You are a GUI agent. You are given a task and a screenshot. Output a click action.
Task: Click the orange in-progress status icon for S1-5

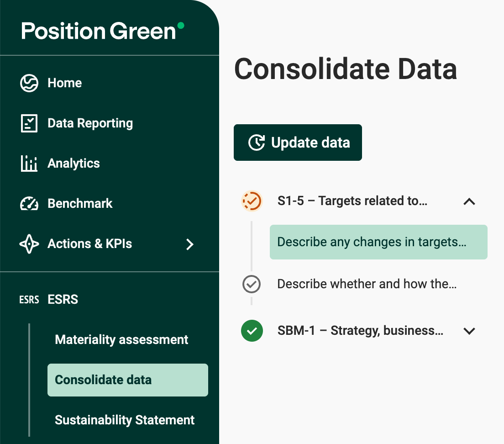point(252,201)
